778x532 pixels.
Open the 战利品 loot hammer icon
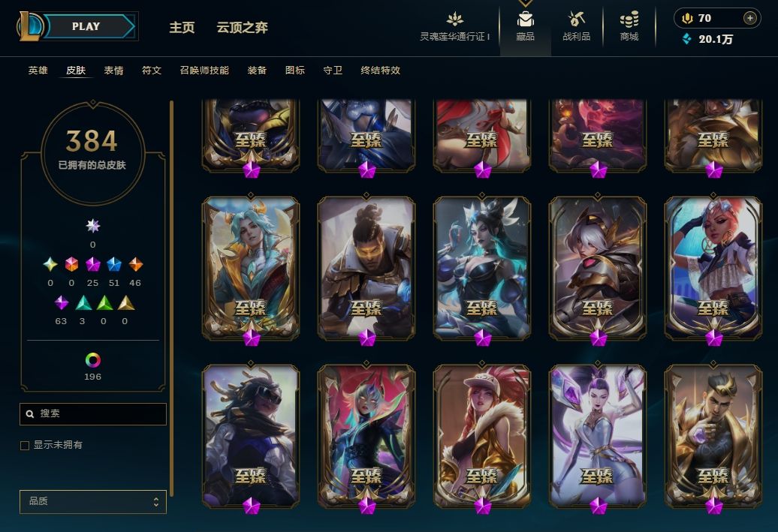click(576, 20)
